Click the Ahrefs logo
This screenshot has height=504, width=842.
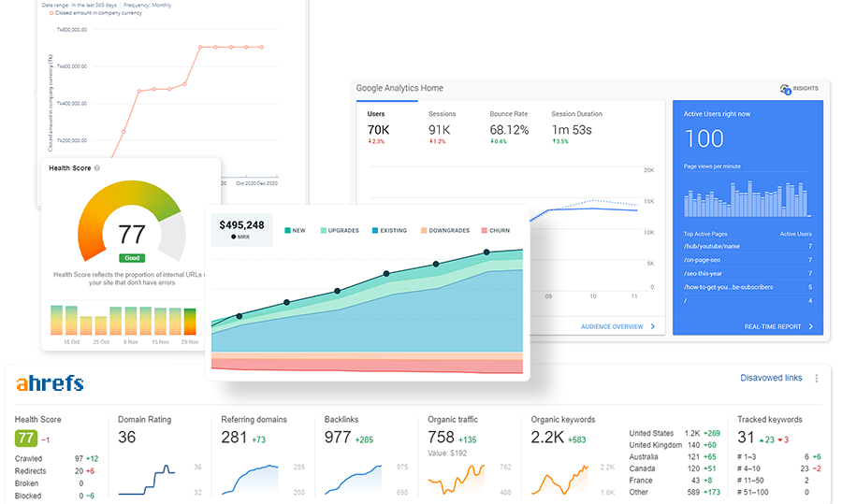pos(50,383)
